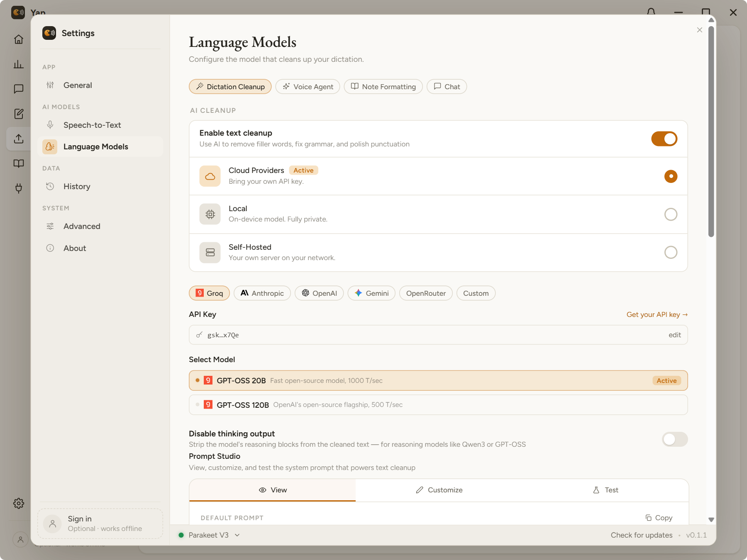
Task: Open History in settings sidebar
Action: 100,186
